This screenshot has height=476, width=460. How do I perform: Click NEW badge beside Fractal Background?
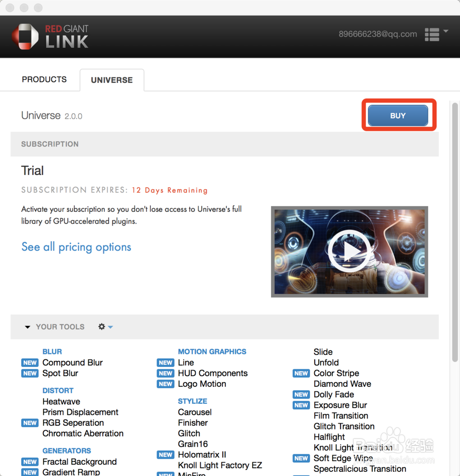click(x=30, y=462)
